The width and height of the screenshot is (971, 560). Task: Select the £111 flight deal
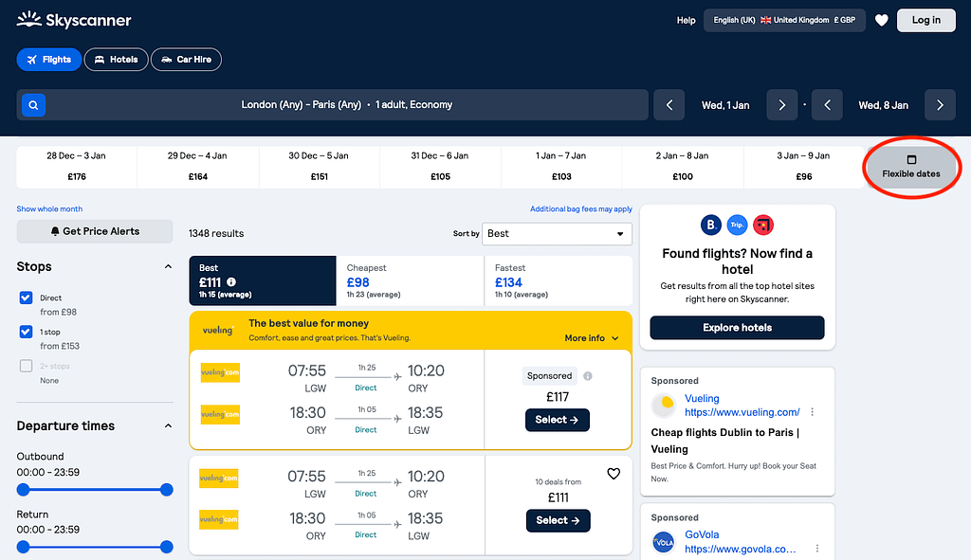click(558, 520)
